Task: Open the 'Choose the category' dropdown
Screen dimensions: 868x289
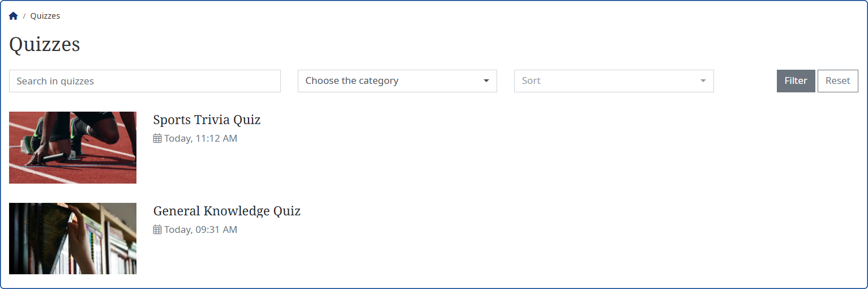Action: (396, 81)
